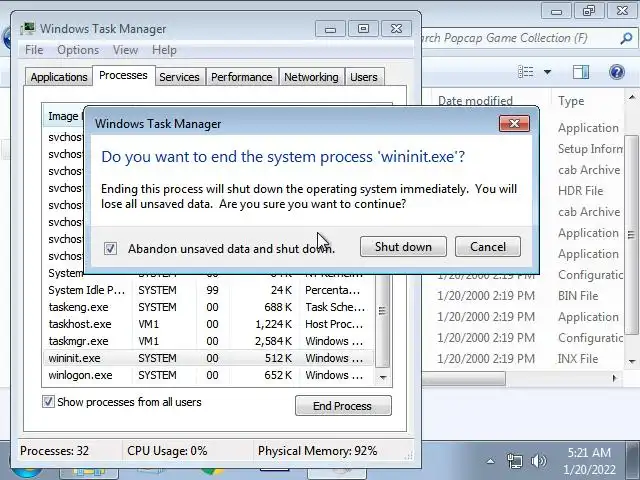640x480 pixels.
Task: Select the wininit.exe process row
Action: 208,358
